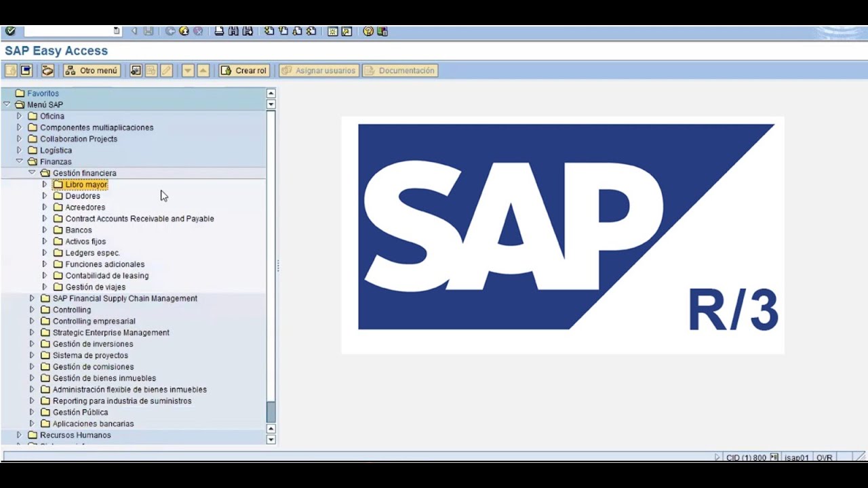
Task: Click the Documentación button
Action: pos(399,70)
